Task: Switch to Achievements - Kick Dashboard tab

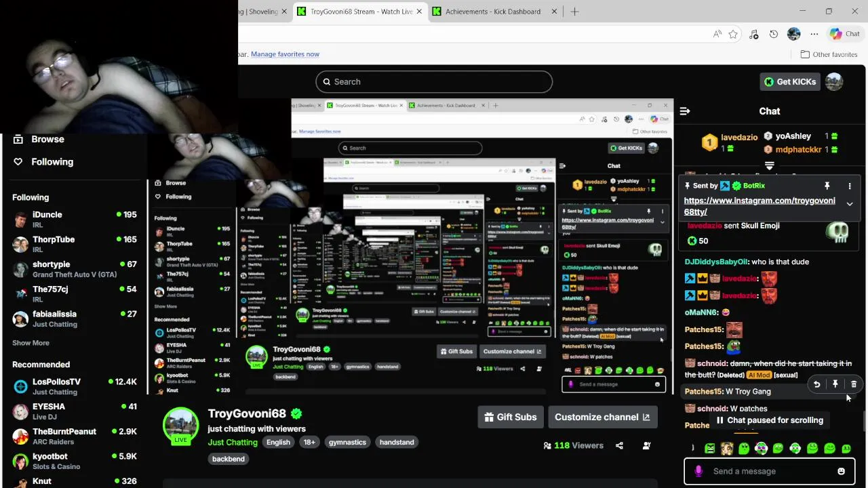Action: coord(494,12)
